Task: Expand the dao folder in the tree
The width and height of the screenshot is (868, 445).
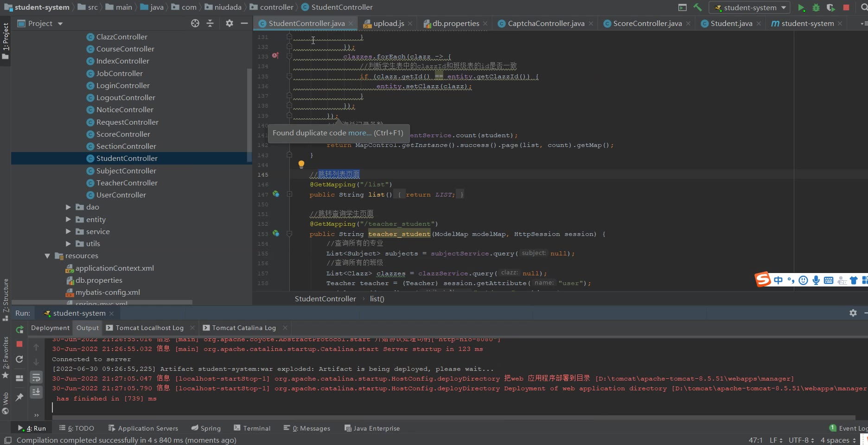Action: click(x=68, y=207)
